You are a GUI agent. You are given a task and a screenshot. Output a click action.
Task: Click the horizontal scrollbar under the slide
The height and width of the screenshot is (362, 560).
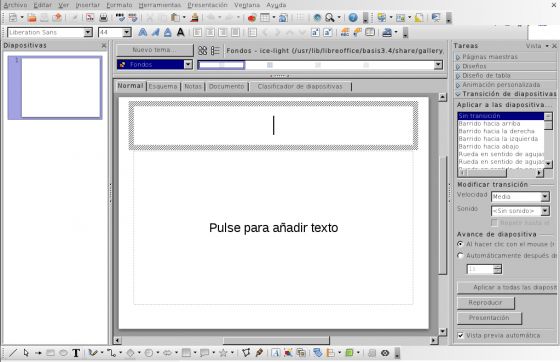[276, 340]
